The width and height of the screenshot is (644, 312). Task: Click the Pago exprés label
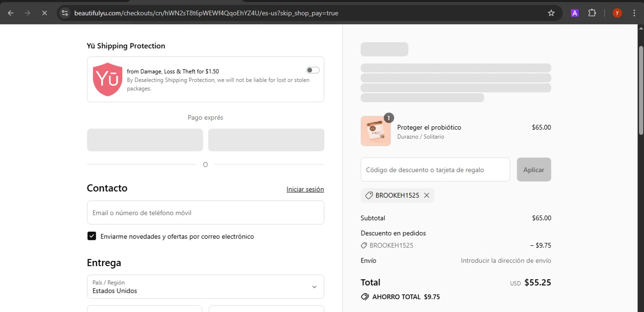(205, 117)
